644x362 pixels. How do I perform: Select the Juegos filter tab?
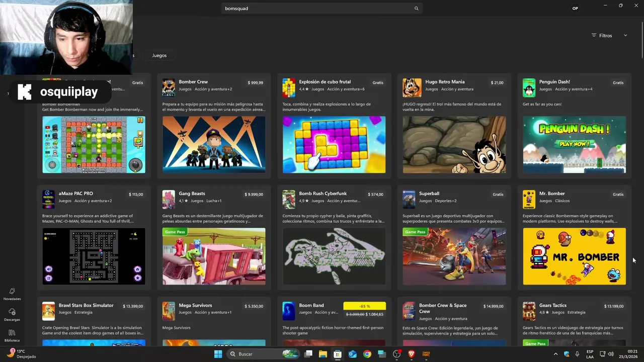[x=159, y=55]
